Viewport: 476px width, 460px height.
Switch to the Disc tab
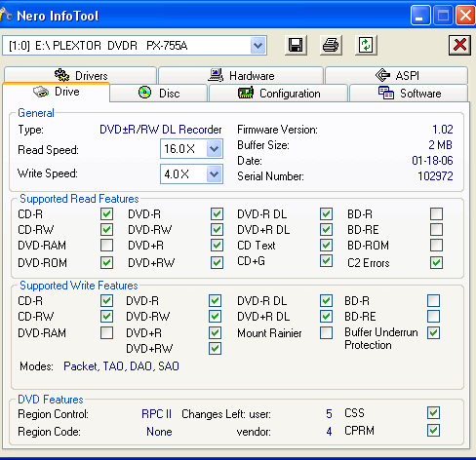click(x=159, y=94)
